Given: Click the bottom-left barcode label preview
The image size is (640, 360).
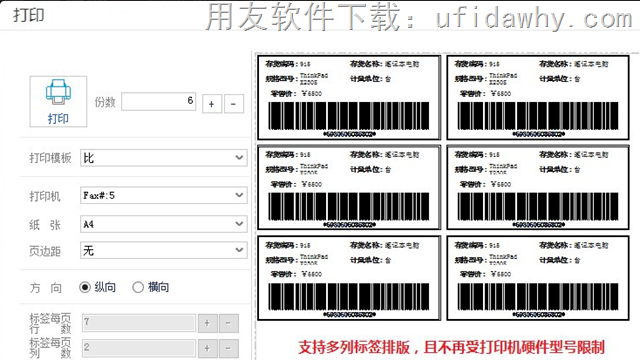Looking at the screenshot, I should pos(349,278).
